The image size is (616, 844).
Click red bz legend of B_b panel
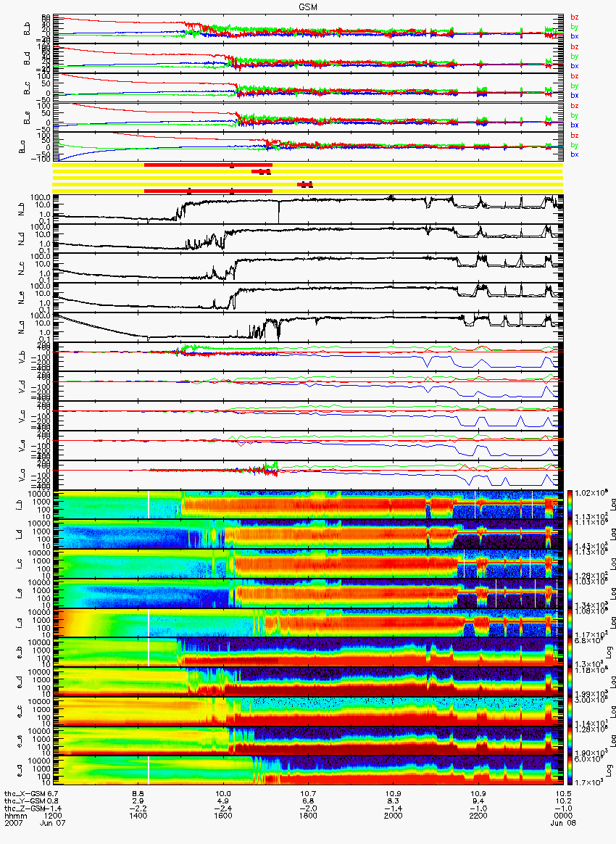click(575, 17)
